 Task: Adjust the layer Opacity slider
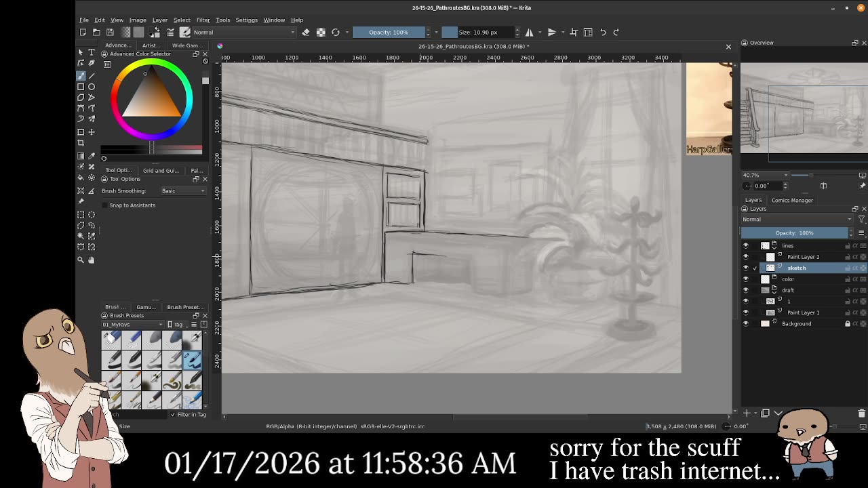(794, 233)
